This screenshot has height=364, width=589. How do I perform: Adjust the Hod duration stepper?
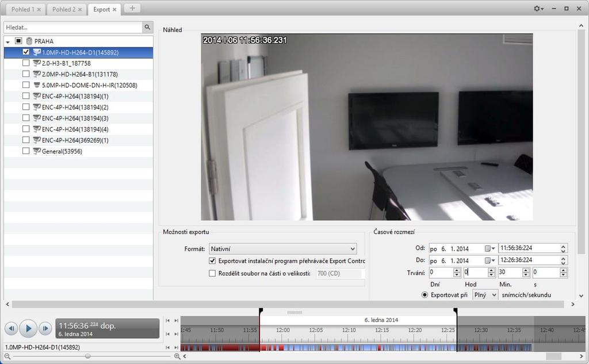point(491,273)
